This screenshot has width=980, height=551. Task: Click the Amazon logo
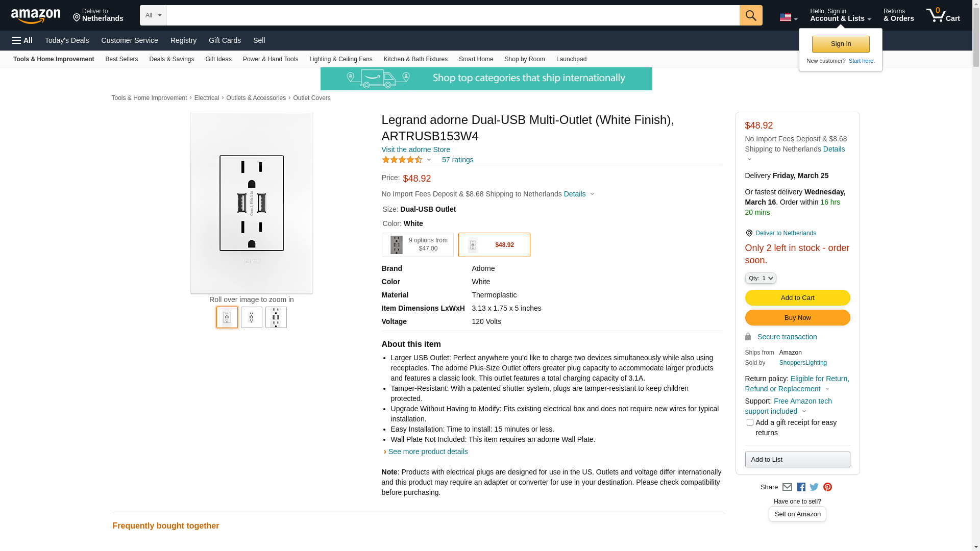pyautogui.click(x=36, y=16)
